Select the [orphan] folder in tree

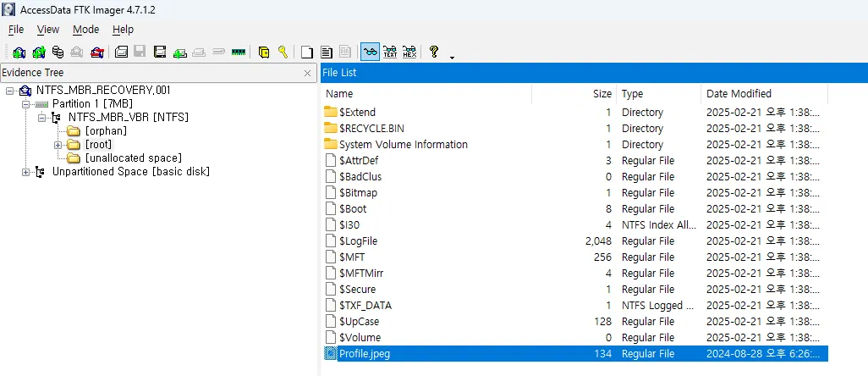point(106,130)
